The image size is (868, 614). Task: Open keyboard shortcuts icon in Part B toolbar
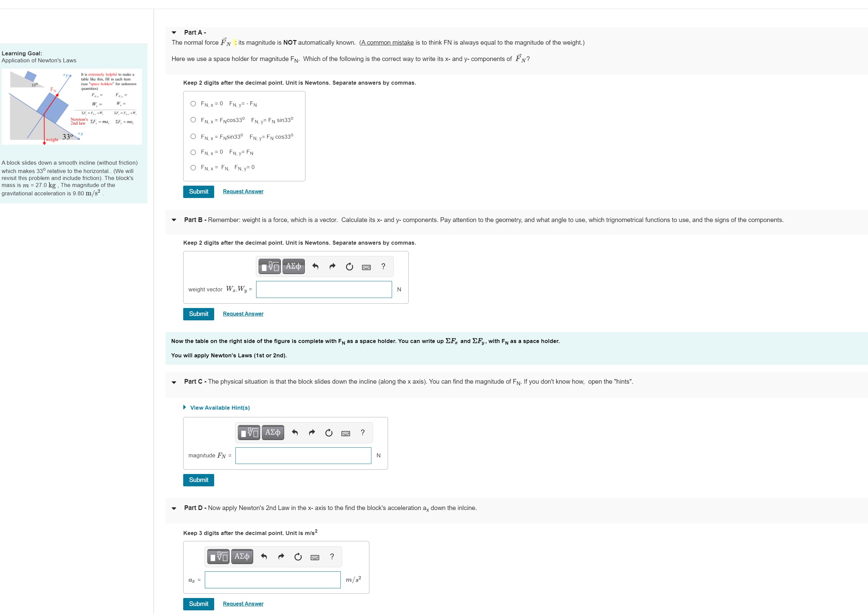(x=366, y=267)
